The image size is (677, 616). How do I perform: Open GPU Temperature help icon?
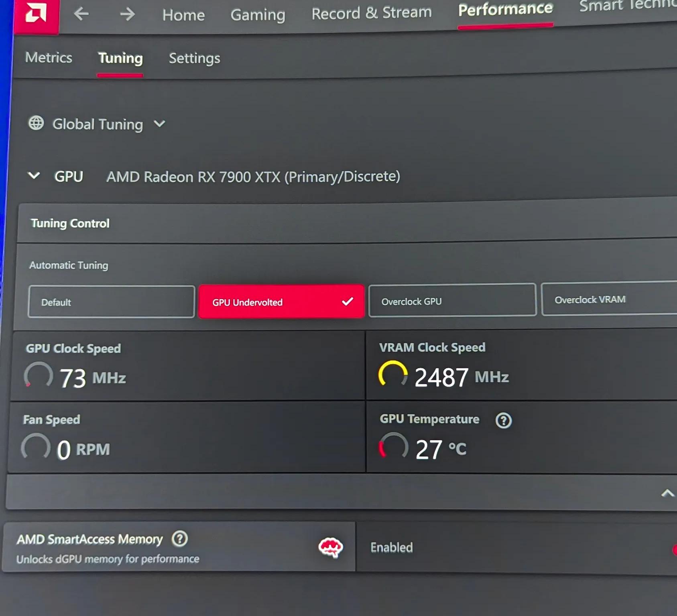[503, 420]
